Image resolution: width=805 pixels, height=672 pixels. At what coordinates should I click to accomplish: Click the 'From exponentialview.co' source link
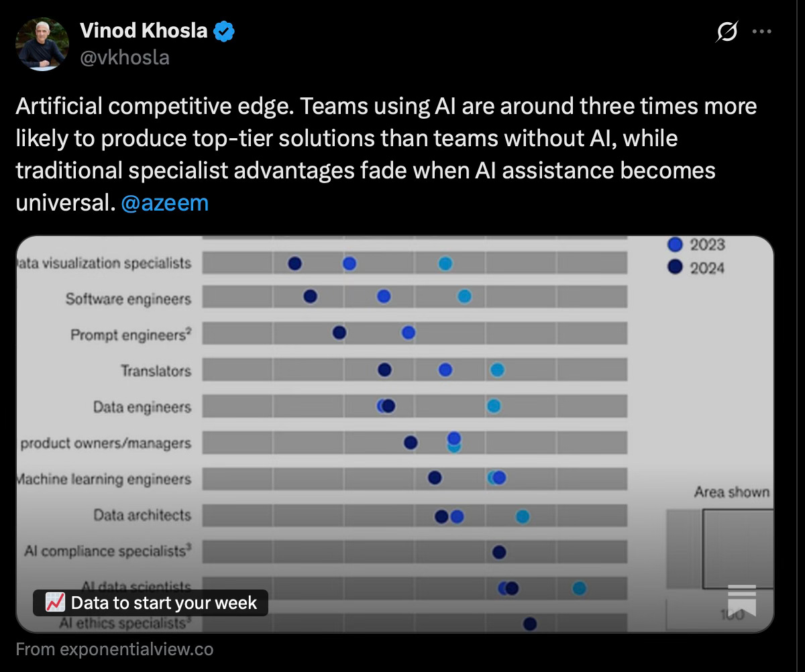point(114,649)
